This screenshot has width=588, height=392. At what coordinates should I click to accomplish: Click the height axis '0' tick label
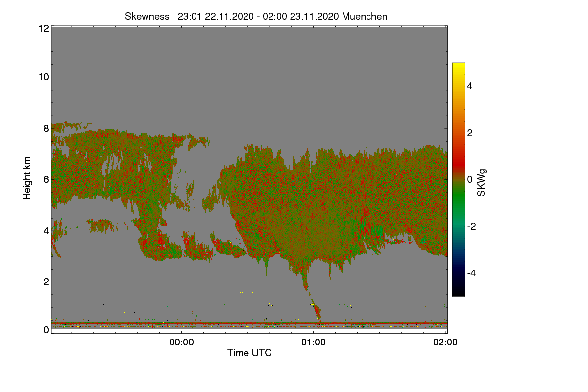[46, 330]
